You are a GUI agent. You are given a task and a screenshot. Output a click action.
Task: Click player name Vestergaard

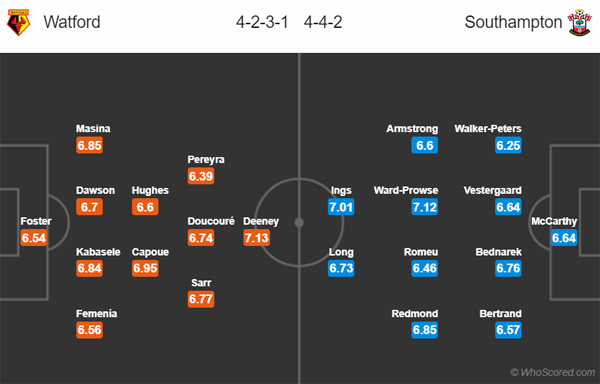click(492, 190)
